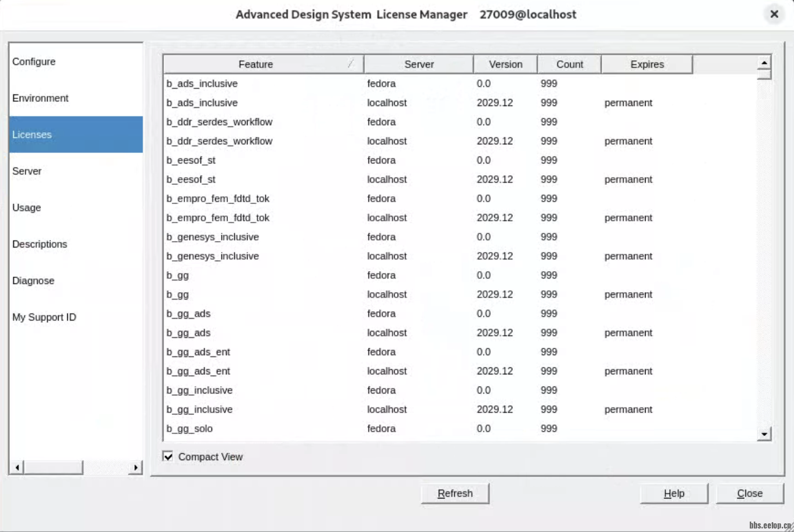Switch to the Environment section

[40, 98]
